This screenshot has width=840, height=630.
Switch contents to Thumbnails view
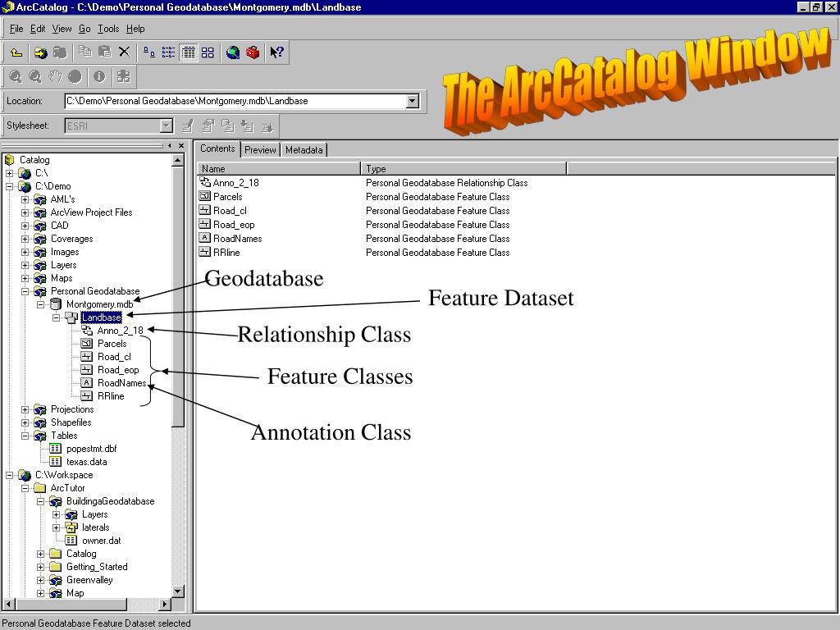tap(208, 52)
